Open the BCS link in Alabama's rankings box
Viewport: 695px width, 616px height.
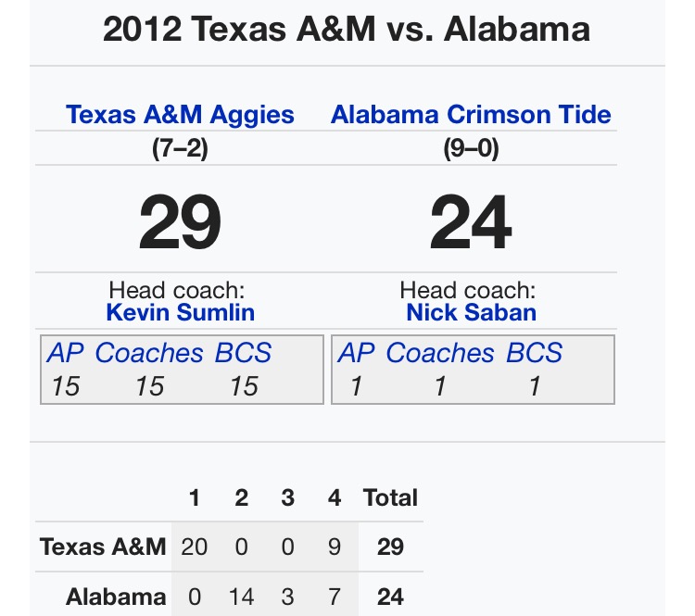(535, 353)
